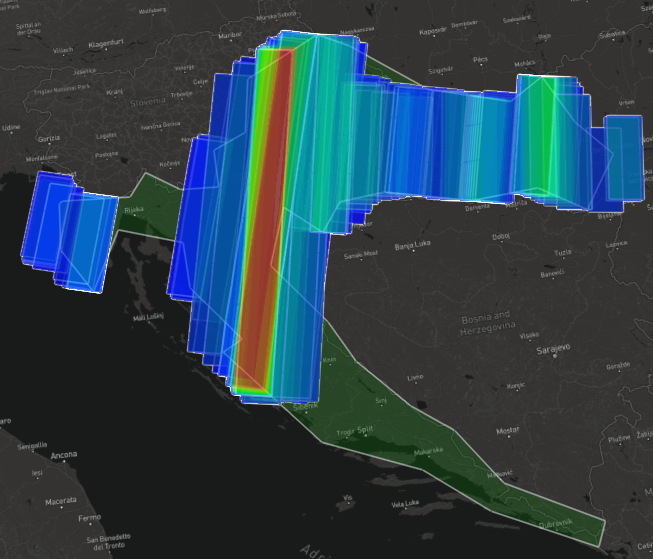Viewport: 653px width, 559px height.
Task: Click the Udine city label
Action: [x=11, y=127]
